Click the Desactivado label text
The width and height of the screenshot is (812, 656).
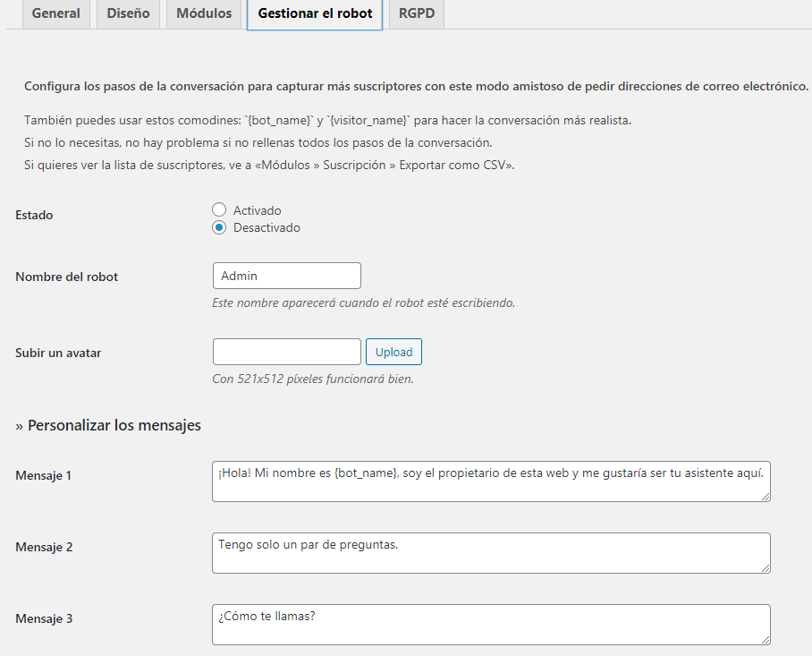click(x=266, y=227)
